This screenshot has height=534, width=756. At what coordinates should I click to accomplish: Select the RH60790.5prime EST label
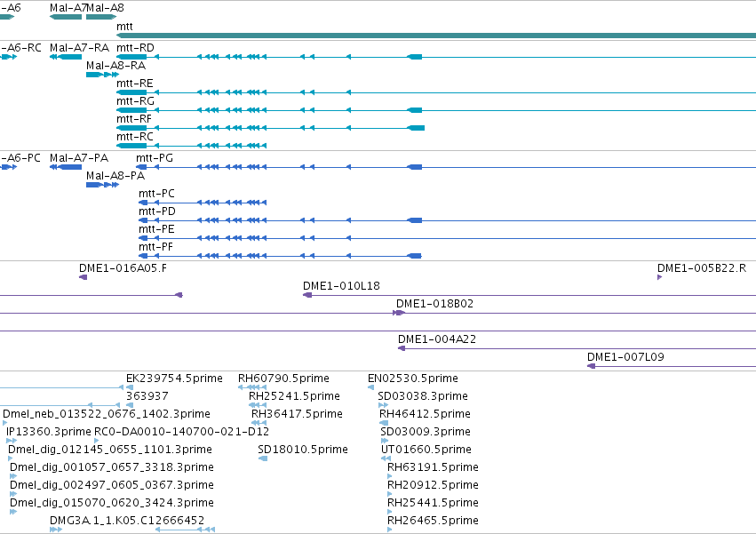tap(284, 379)
